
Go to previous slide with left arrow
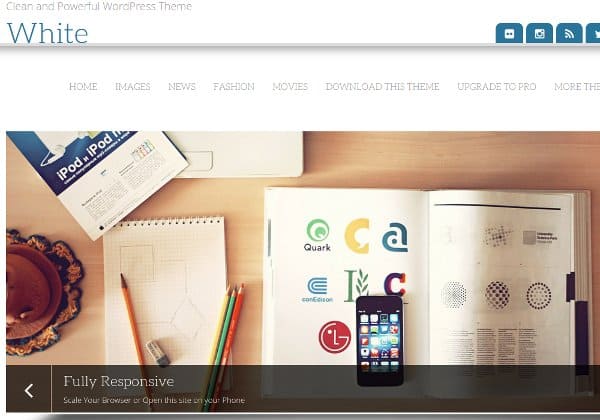(29, 389)
